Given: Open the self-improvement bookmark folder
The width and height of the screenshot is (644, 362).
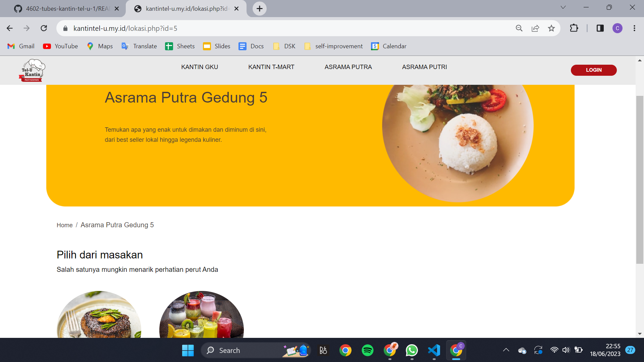Looking at the screenshot, I should (x=334, y=46).
